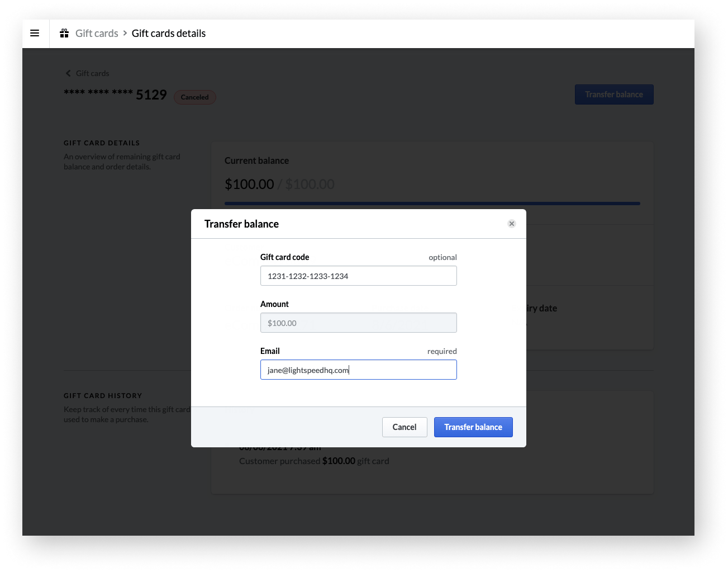Click the Transfer balance dialog title

(x=241, y=224)
